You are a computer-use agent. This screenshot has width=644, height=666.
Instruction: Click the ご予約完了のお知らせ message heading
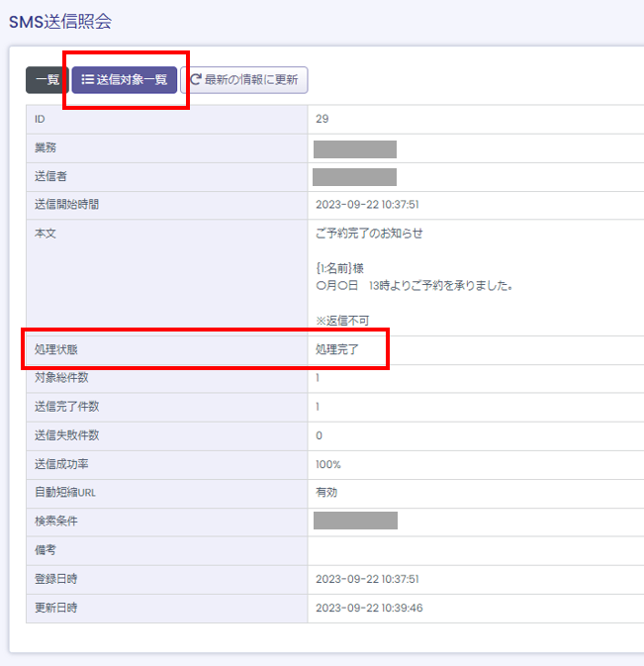click(369, 234)
